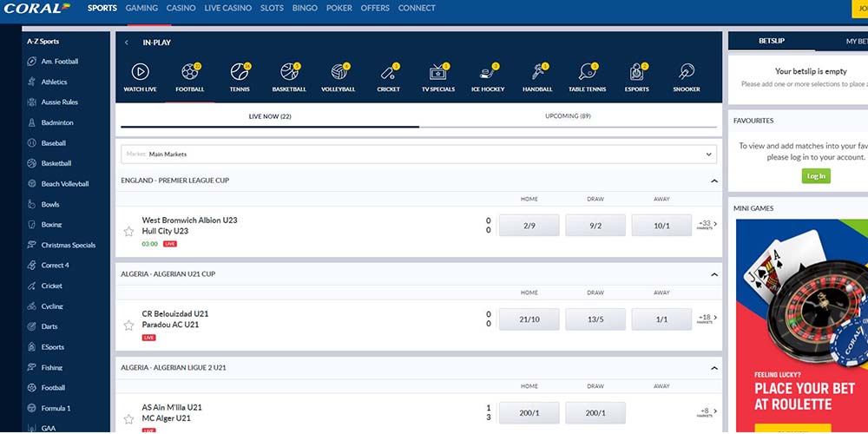The image size is (868, 434).
Task: Bet on 2/9 home odds for West Brom
Action: (x=529, y=226)
